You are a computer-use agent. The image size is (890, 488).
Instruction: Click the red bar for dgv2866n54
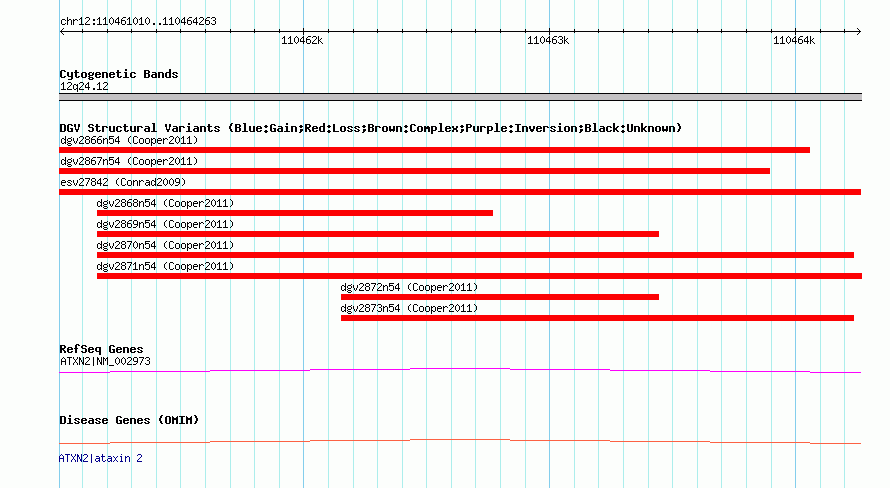[434, 150]
